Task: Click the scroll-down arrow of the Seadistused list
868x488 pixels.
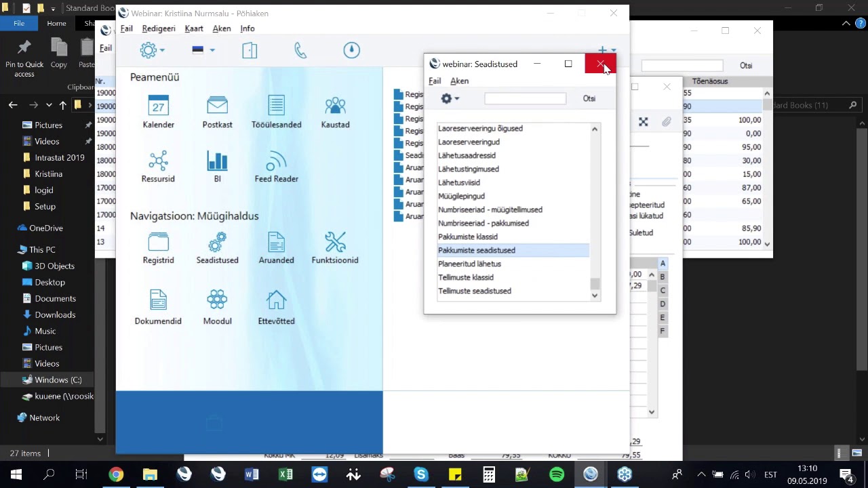Action: click(595, 296)
